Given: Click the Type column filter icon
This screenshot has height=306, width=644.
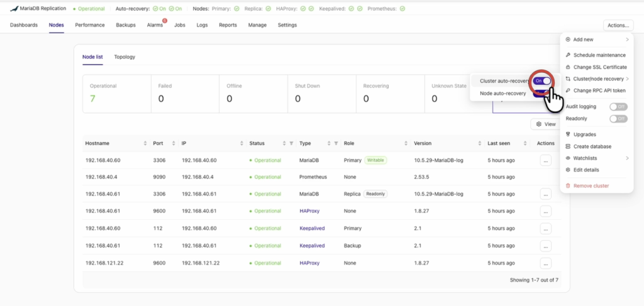Looking at the screenshot, I should 336,143.
